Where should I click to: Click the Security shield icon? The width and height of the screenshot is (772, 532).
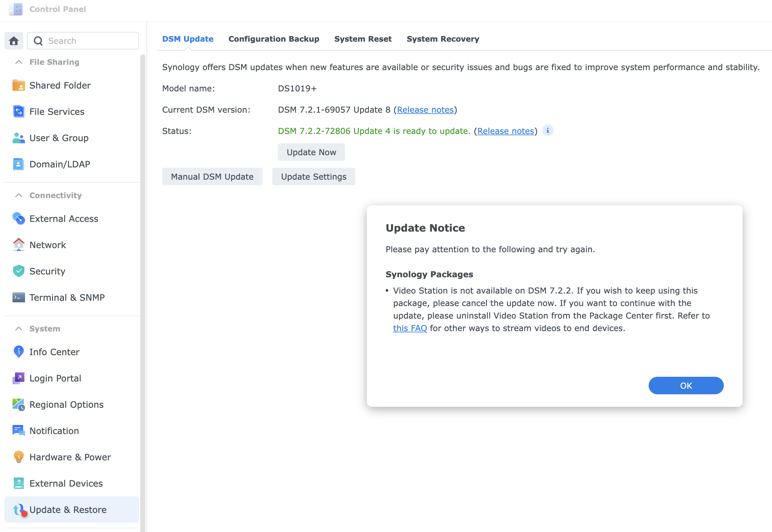[18, 271]
